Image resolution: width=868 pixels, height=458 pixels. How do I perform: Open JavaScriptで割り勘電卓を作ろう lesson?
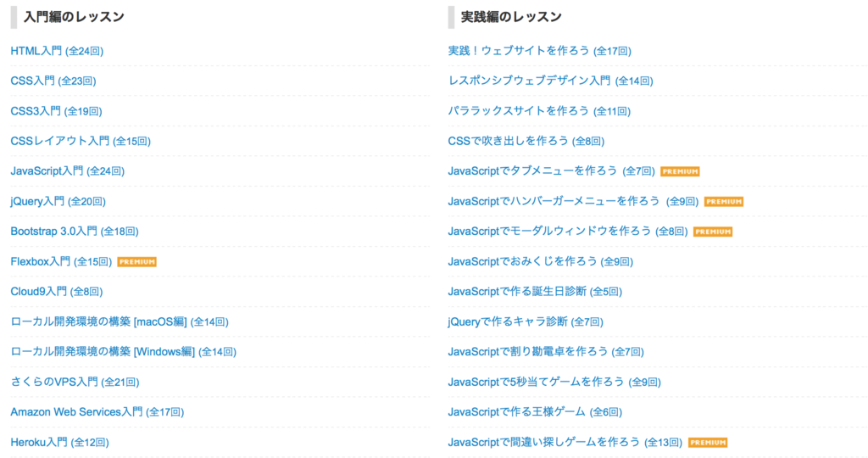point(547,352)
